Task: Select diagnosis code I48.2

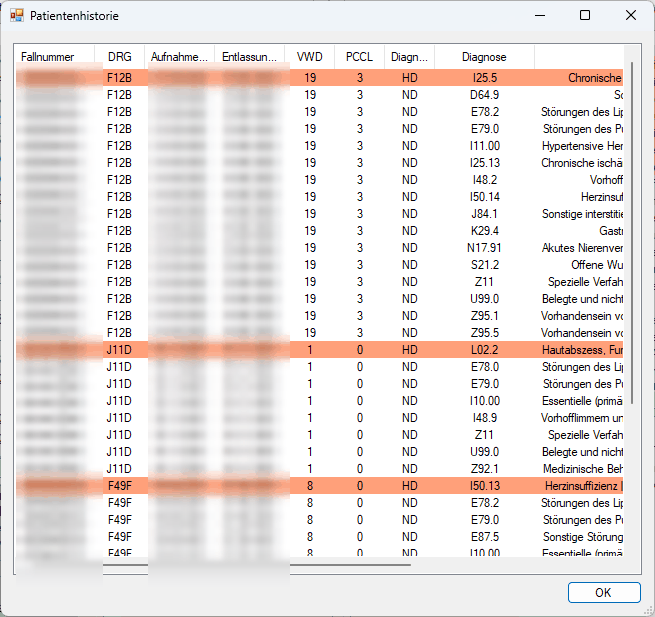Action: (485, 180)
